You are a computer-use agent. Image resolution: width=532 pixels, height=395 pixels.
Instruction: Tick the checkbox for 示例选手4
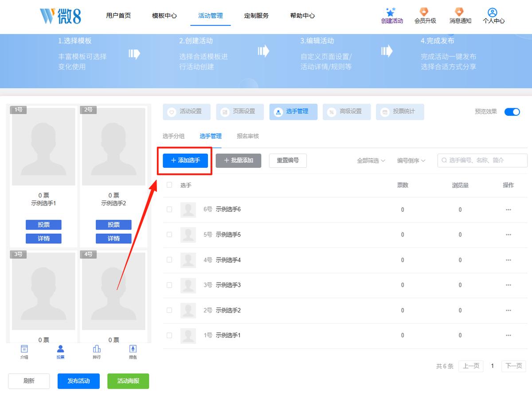coord(169,260)
